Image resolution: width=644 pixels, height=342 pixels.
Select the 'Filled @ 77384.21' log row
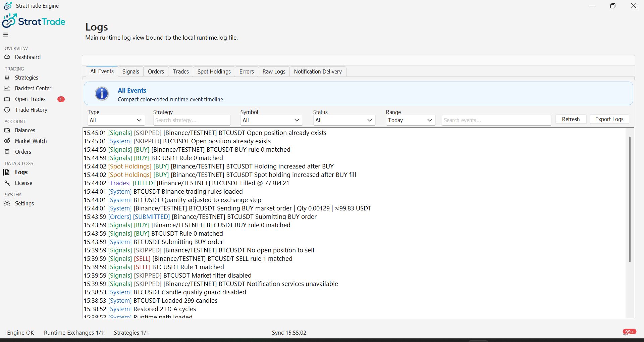pos(186,183)
